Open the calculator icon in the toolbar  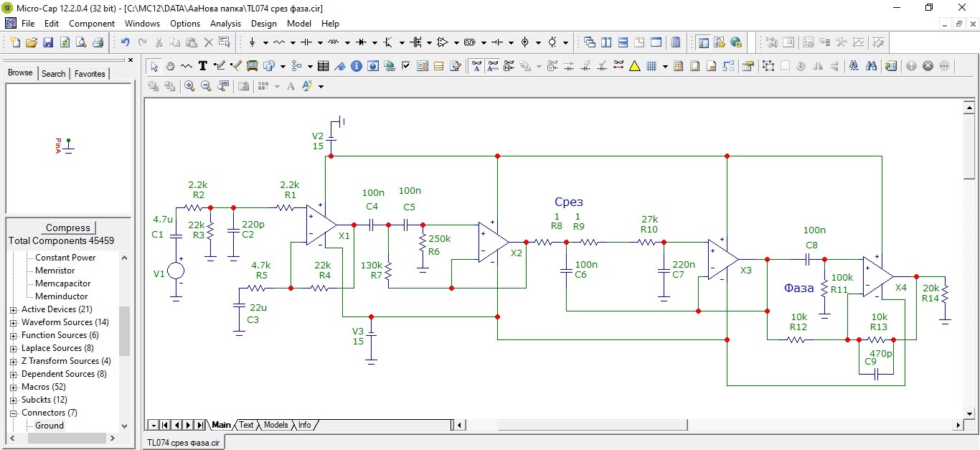click(675, 42)
